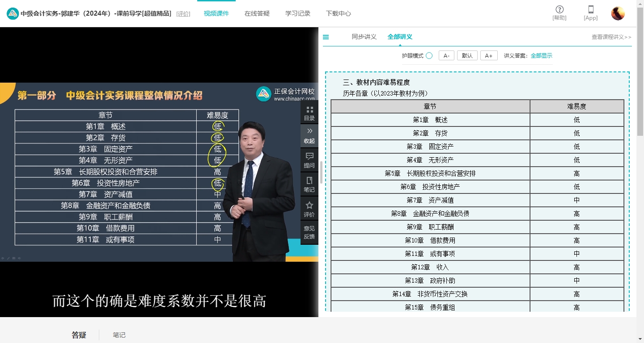This screenshot has height=343, width=644.
Task: Enable 护眼模式 eye-protection mode
Action: click(x=429, y=55)
